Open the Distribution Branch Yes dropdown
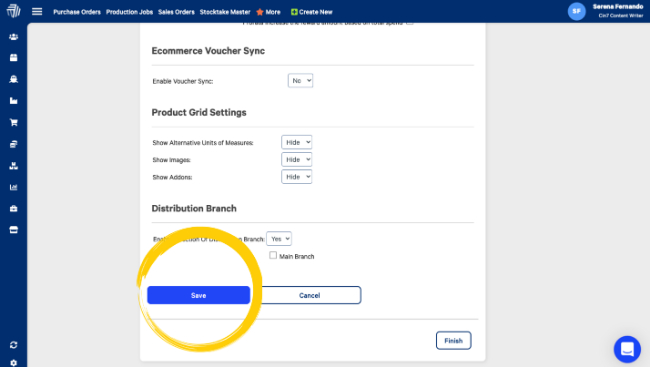Screen dimensions: 650x367 279,239
